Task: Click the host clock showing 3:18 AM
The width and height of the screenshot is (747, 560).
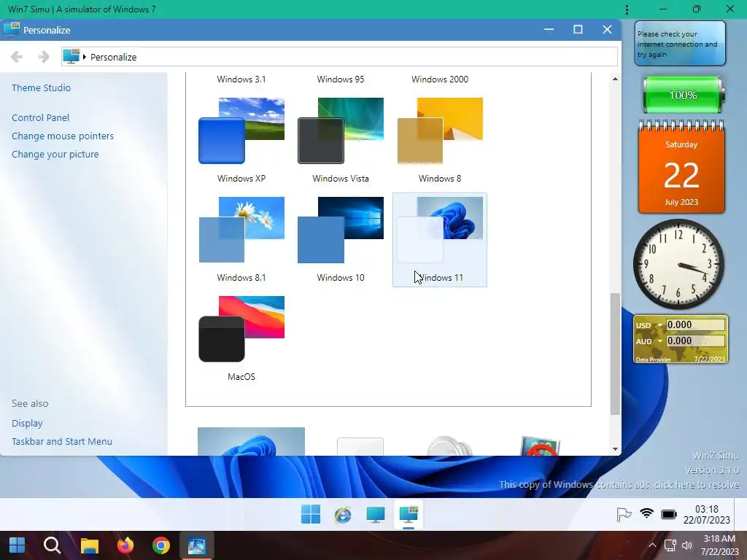Action: tap(719, 545)
